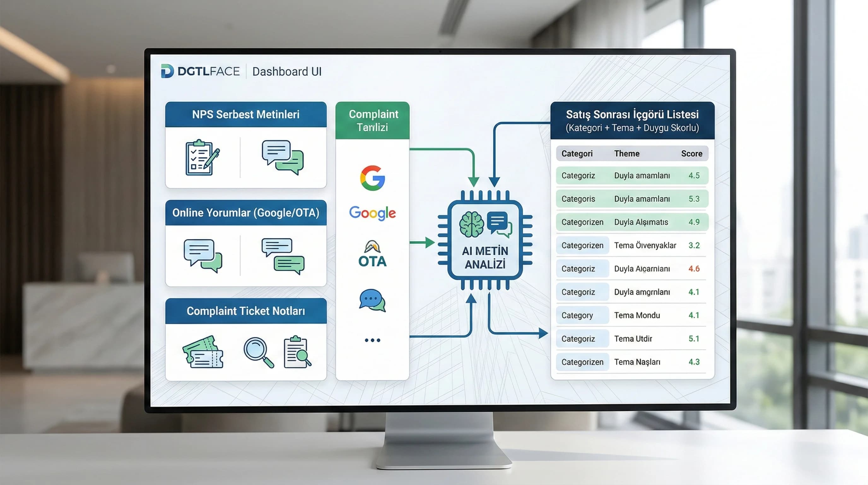The image size is (868, 485).
Task: Click the DGTLFACE logo icon
Action: click(167, 71)
